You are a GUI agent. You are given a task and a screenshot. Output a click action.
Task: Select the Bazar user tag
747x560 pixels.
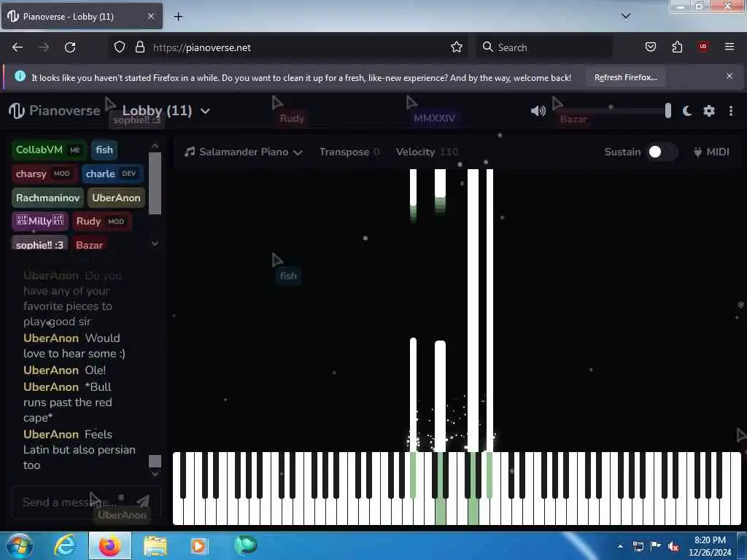coord(90,244)
